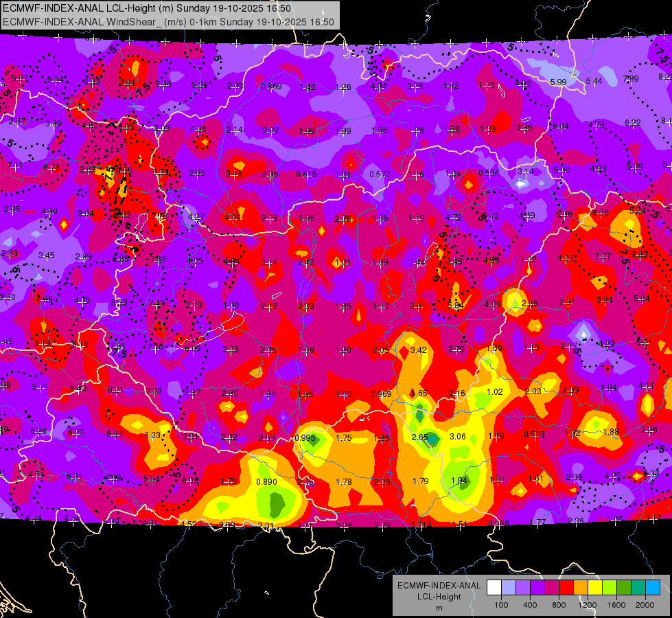The image size is (672, 618).
Task: Select the yellow legend color swatch
Action: (595, 587)
